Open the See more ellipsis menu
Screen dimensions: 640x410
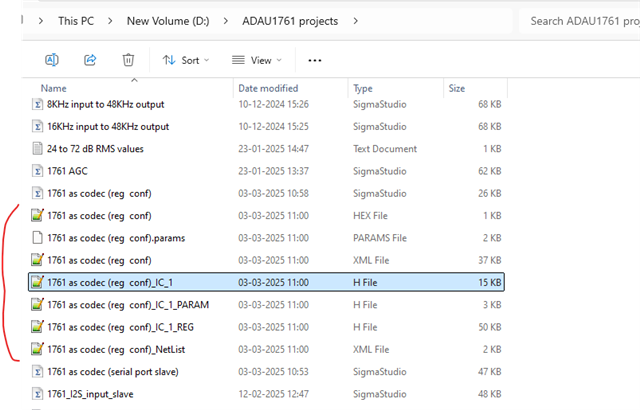point(315,60)
